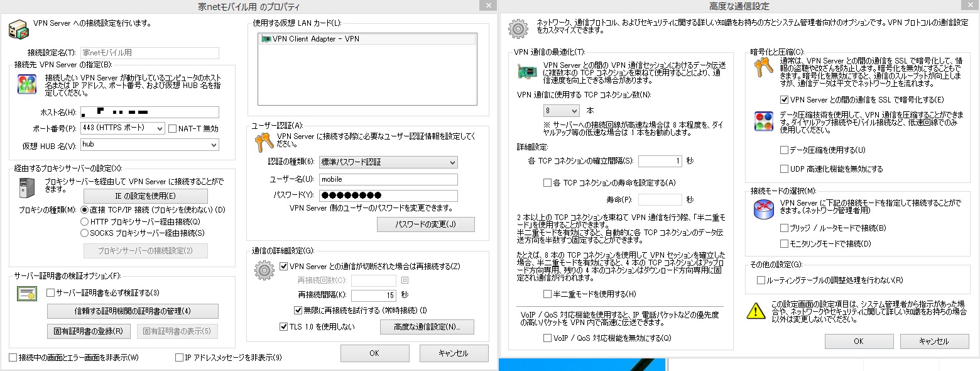The width and height of the screenshot is (980, 371).
Task: Click the 高度な通信設定 button
Action: [427, 327]
